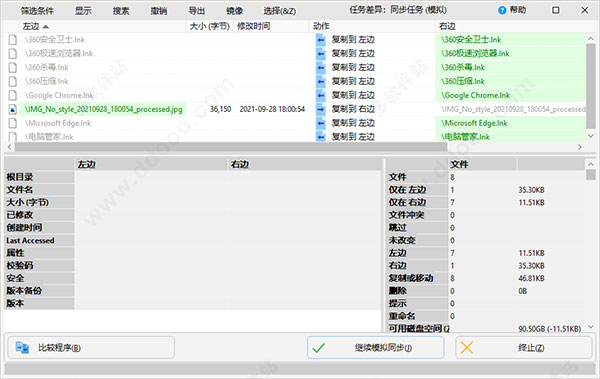
Task: Click horizontal scrollbar left arrow
Action: tap(10, 147)
